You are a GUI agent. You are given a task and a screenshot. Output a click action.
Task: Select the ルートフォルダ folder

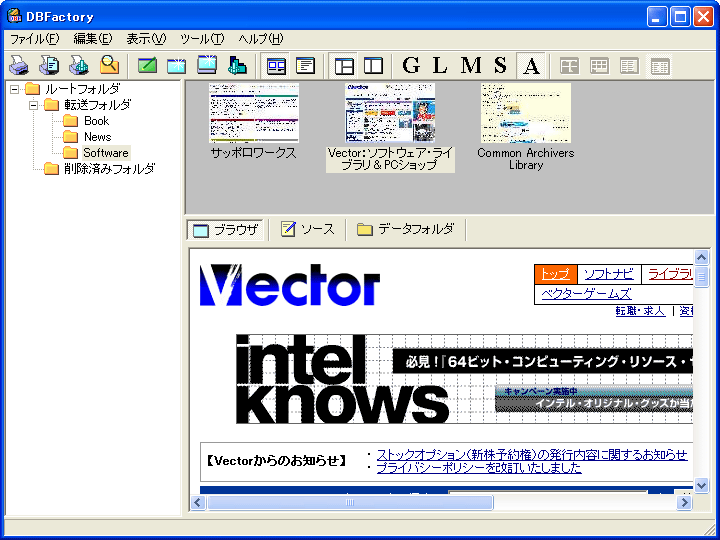click(82, 89)
